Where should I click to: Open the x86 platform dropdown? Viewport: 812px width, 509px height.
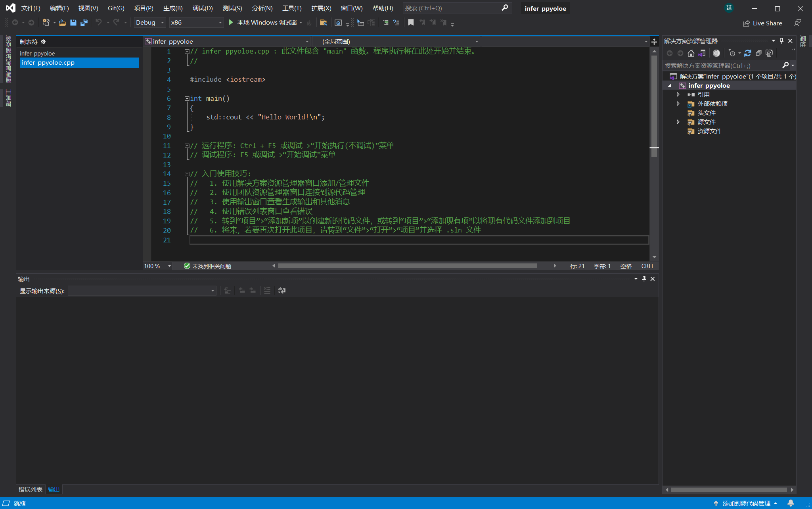196,23
